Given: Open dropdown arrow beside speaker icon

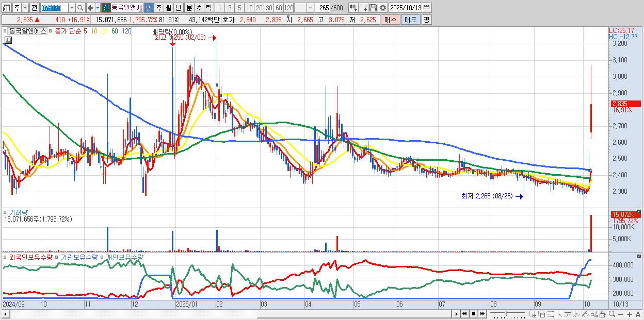Looking at the screenshot, I should coord(98,8).
